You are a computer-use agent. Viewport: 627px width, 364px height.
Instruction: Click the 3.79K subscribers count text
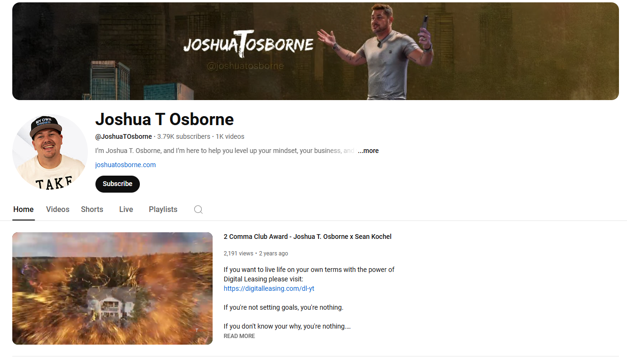(184, 136)
